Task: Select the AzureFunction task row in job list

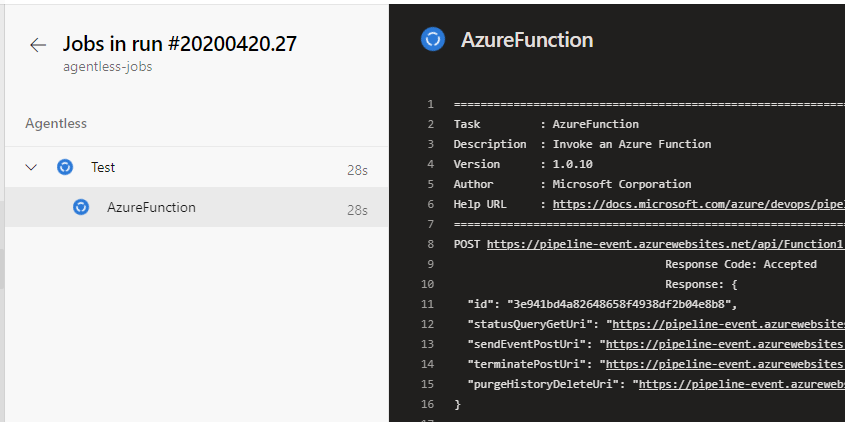Action: coord(196,207)
